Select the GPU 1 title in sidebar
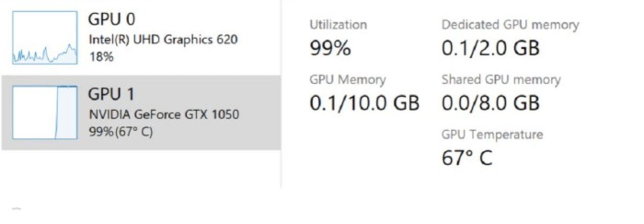Viewport: 644px width, 224px height. pyautogui.click(x=111, y=94)
